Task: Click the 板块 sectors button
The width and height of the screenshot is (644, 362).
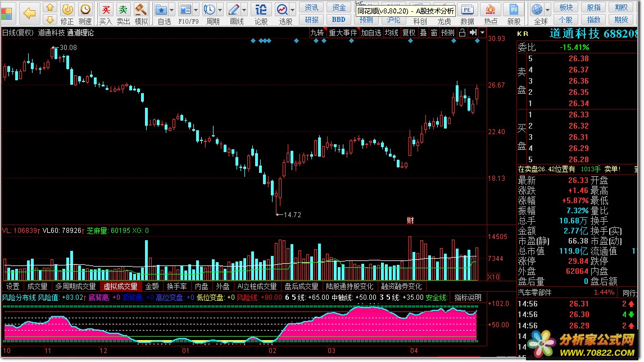Action: click(x=566, y=7)
